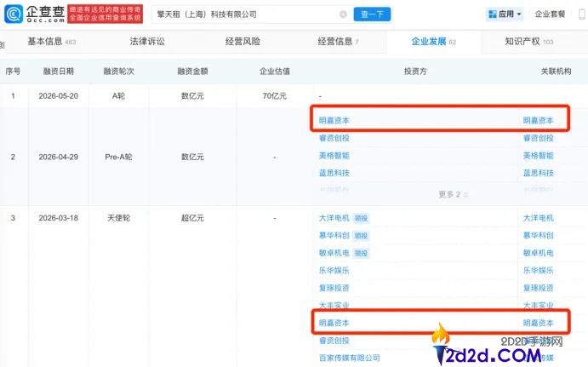Open 慕华科创 in the 投资方 column
Viewport: 588px width, 367px height.
[x=334, y=235]
